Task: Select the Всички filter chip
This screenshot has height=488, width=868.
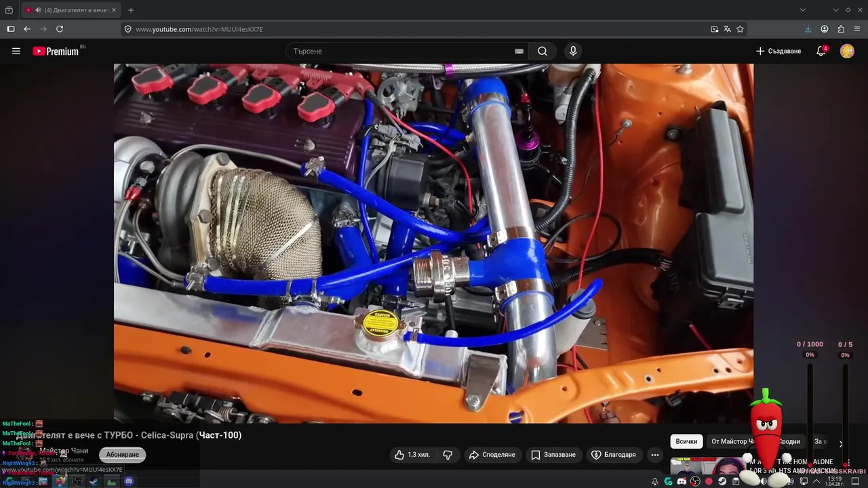Action: (686, 441)
